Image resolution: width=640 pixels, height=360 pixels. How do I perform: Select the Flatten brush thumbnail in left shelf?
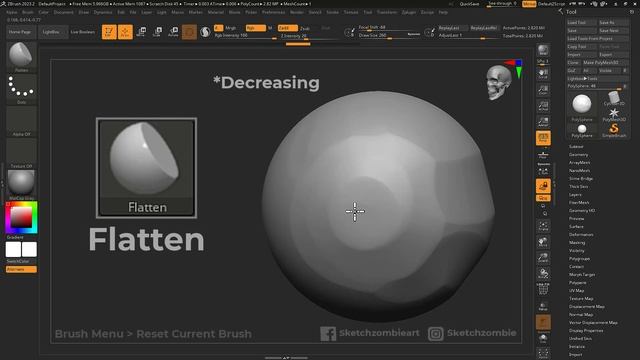pos(21,56)
